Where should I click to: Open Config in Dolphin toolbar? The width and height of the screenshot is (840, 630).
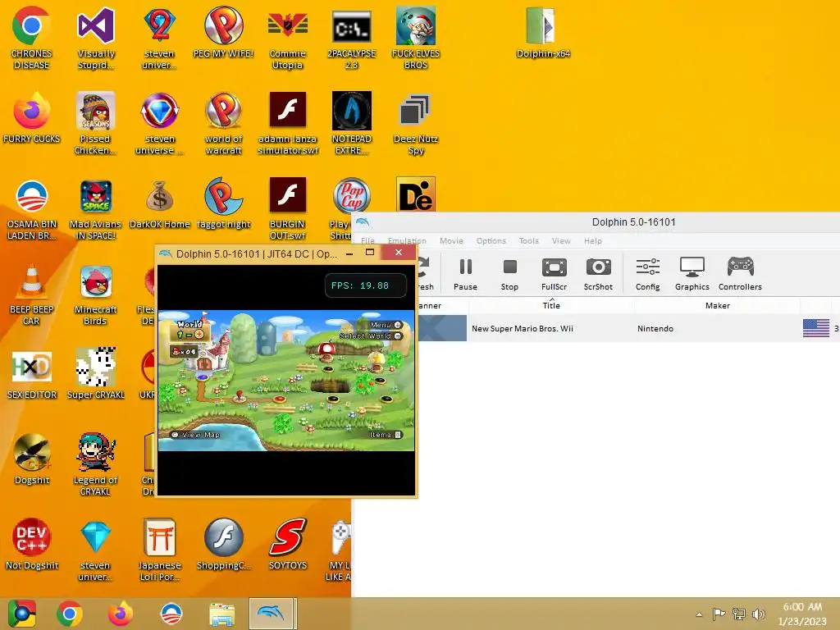(647, 274)
